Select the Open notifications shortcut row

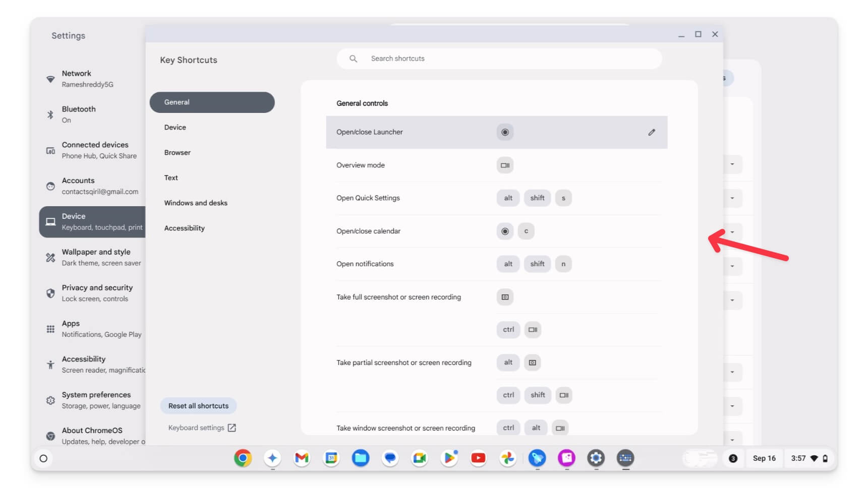pyautogui.click(x=497, y=264)
